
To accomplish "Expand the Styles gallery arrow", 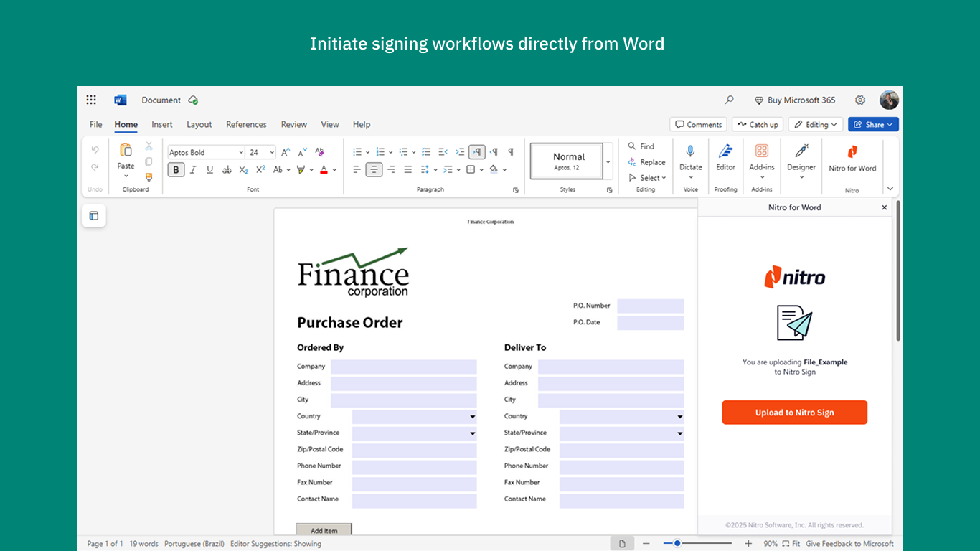I will [x=608, y=161].
